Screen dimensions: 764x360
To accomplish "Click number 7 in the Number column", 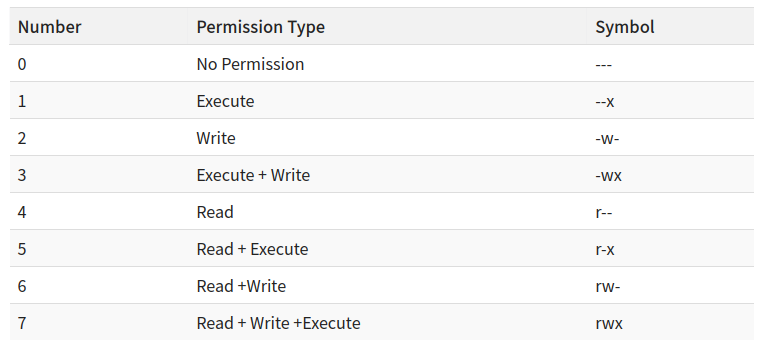I will tap(21, 323).
